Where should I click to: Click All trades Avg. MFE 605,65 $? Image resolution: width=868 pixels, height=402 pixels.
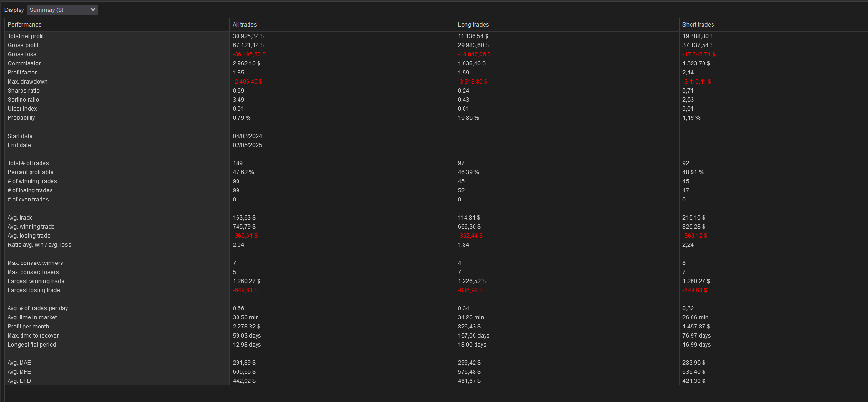pyautogui.click(x=244, y=372)
